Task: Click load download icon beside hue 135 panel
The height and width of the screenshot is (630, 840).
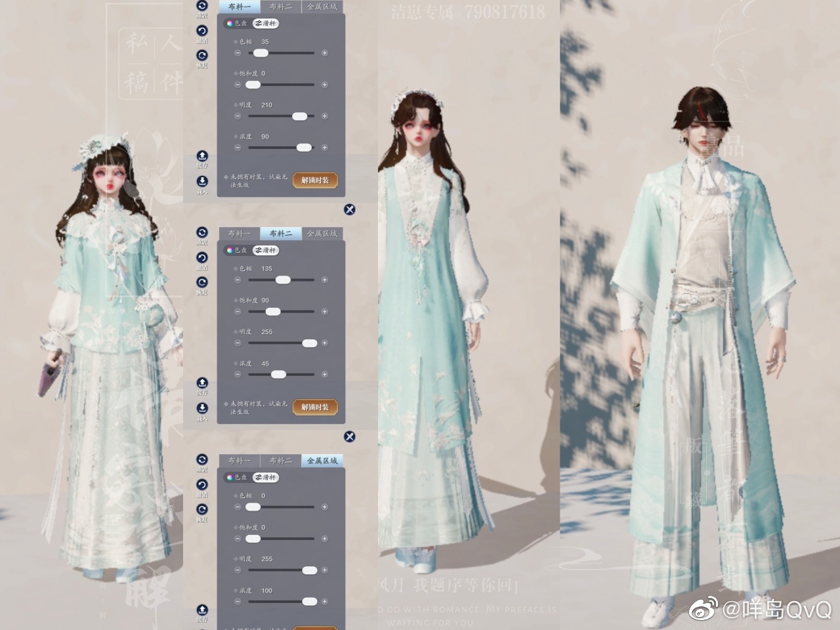Action: tap(202, 408)
